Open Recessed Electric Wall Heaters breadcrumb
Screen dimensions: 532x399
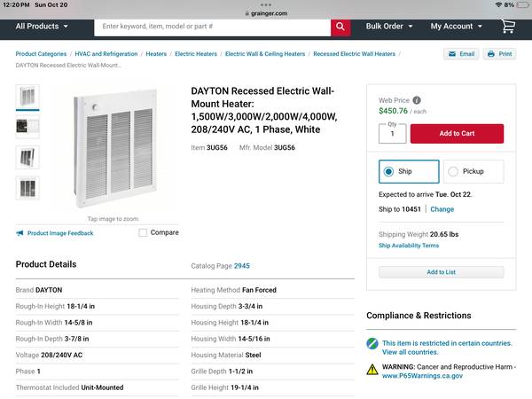coord(354,53)
